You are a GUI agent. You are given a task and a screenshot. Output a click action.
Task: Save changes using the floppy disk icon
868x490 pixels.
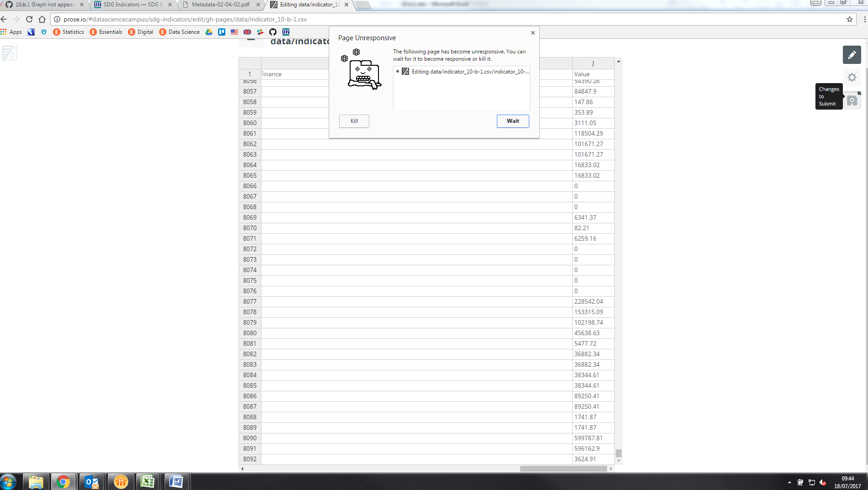coord(852,100)
